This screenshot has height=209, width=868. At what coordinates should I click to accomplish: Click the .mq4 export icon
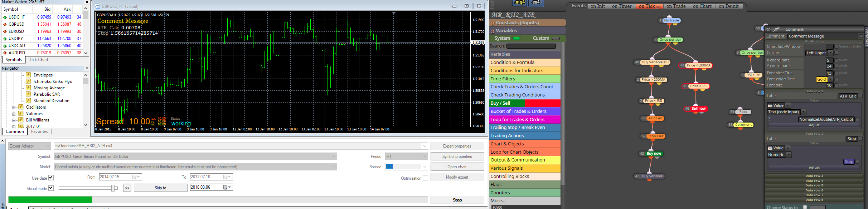click(519, 3)
